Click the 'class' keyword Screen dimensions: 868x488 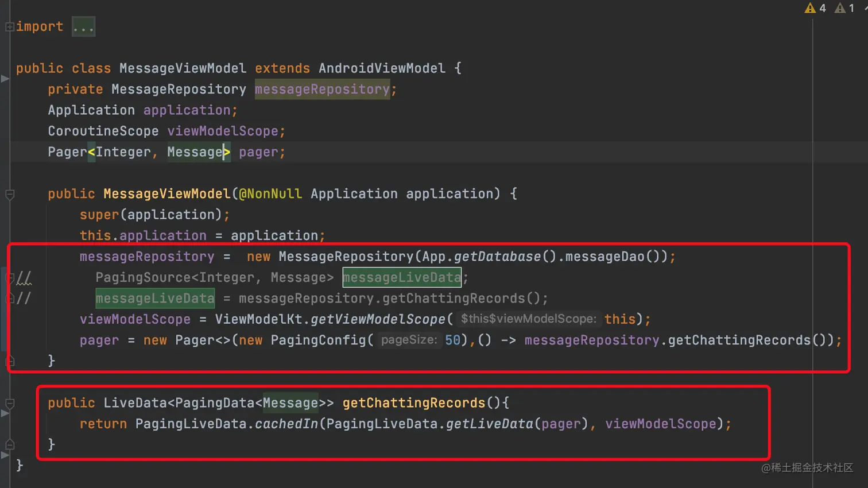(91, 68)
